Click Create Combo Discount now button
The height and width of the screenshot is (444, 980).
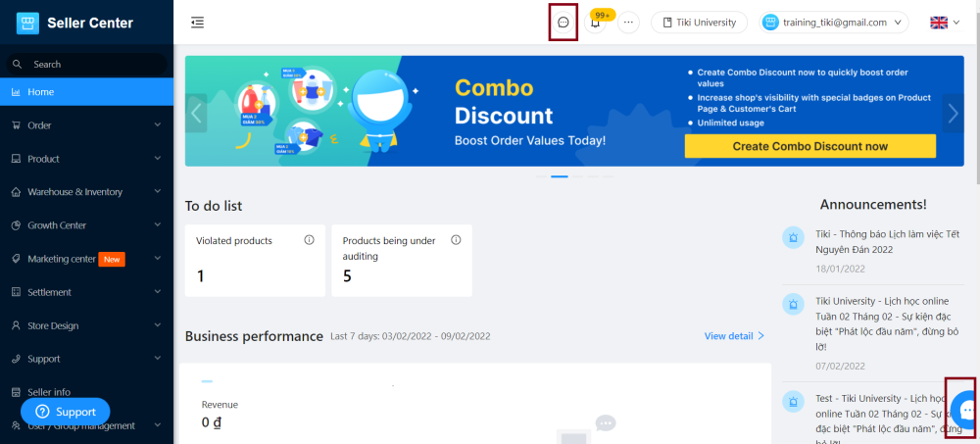point(810,146)
